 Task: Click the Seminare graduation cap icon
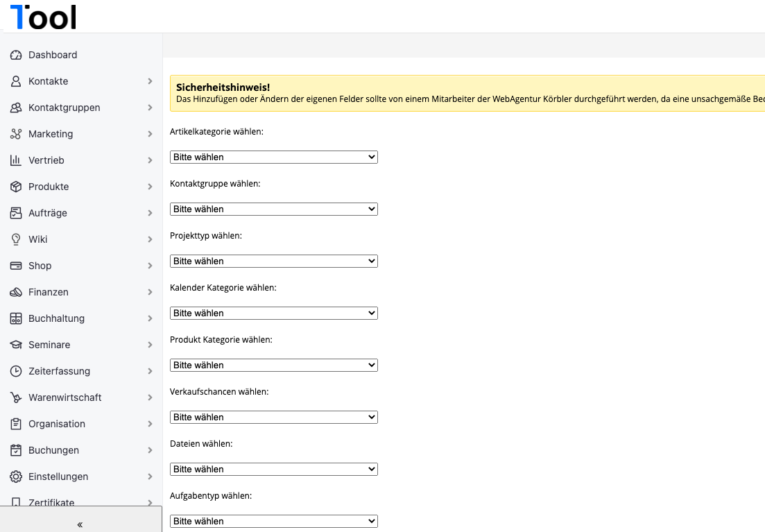(16, 345)
